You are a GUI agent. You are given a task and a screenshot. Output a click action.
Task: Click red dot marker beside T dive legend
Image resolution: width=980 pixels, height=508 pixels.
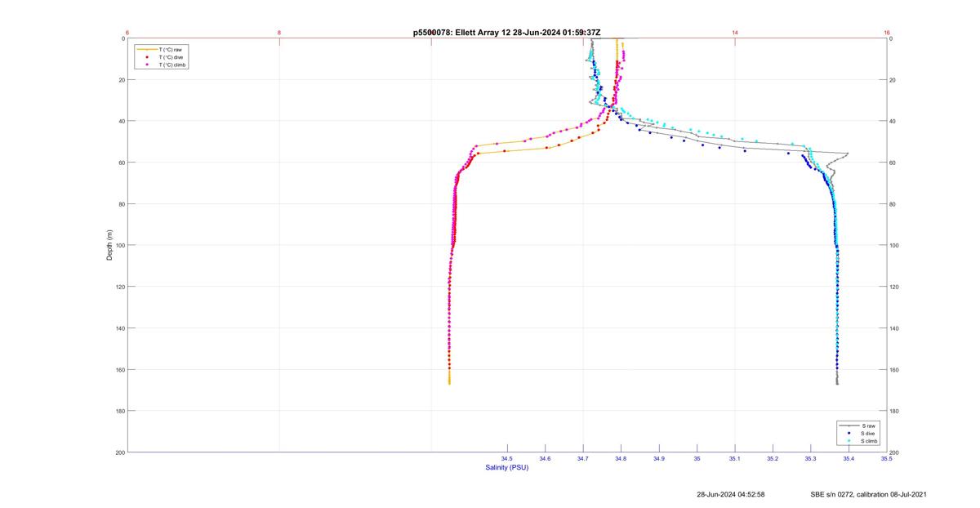(146, 57)
